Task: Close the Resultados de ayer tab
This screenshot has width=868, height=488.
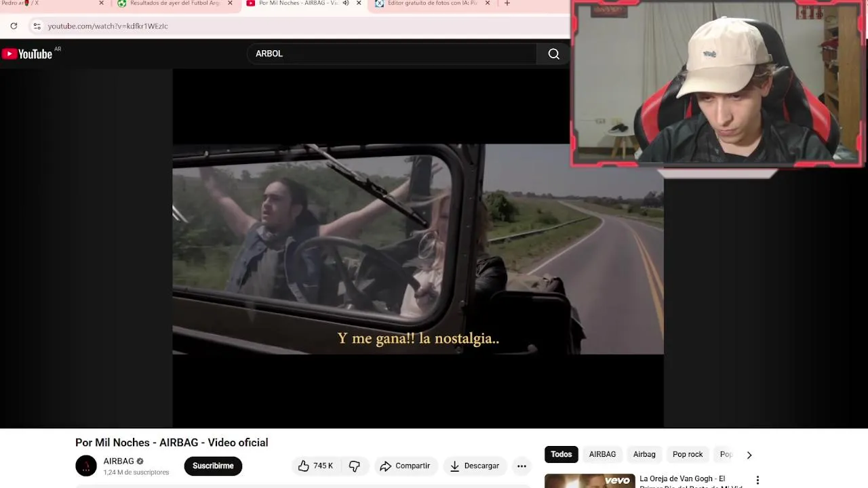Action: click(230, 3)
